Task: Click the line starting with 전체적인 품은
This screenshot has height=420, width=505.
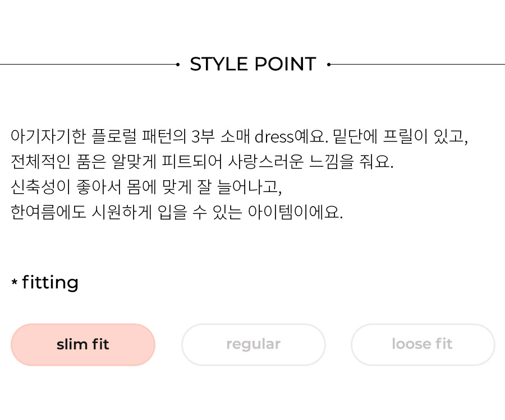Action: coord(202,162)
